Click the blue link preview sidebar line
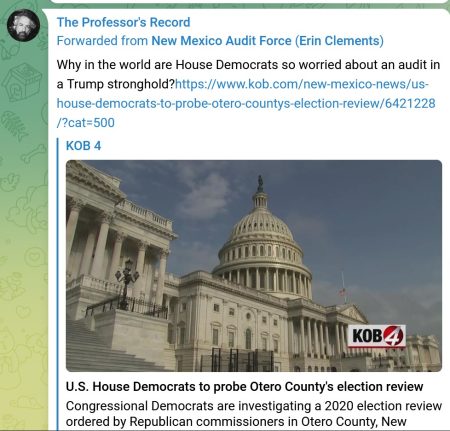Viewport: 450px width, 431px height. pos(57,283)
